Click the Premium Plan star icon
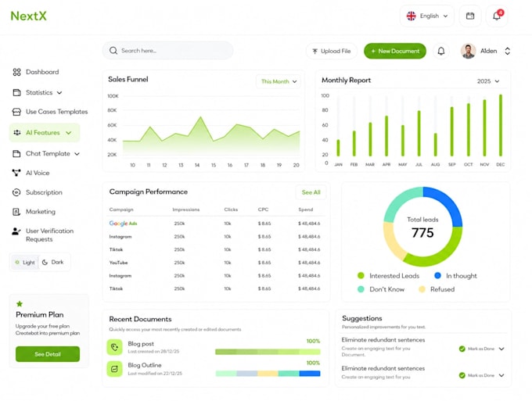 20,304
